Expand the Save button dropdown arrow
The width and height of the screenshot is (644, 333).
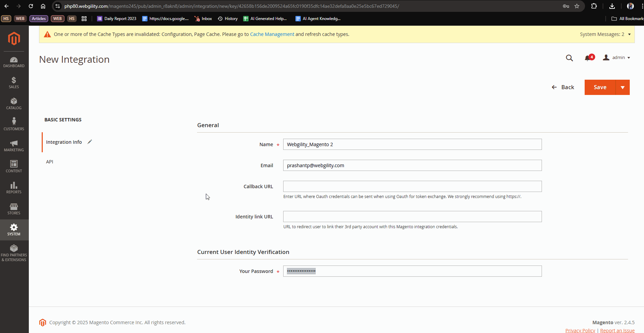622,87
